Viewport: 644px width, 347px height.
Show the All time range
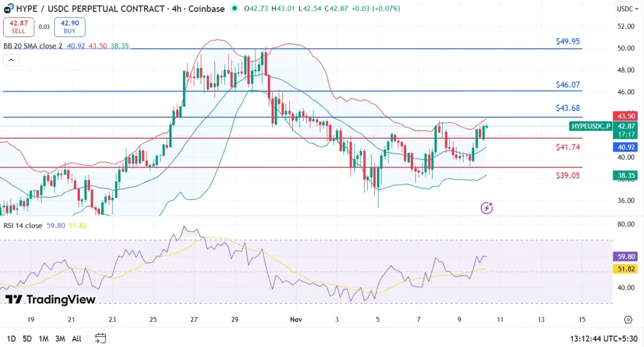click(76, 338)
